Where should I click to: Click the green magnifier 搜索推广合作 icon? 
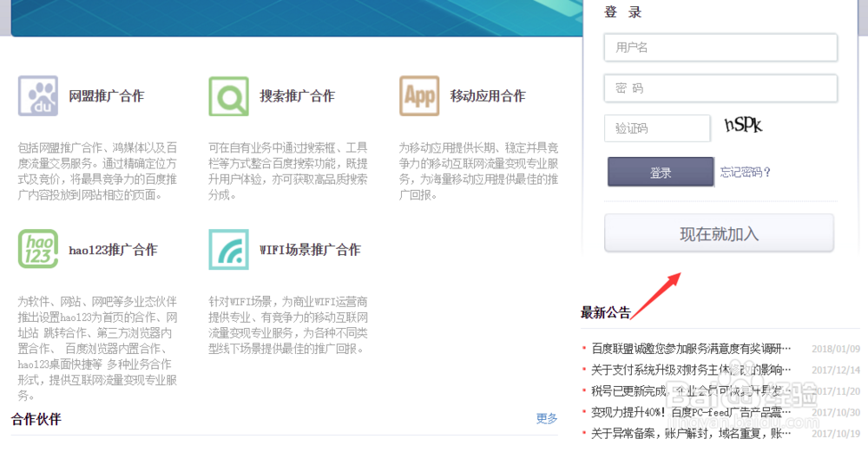[228, 96]
